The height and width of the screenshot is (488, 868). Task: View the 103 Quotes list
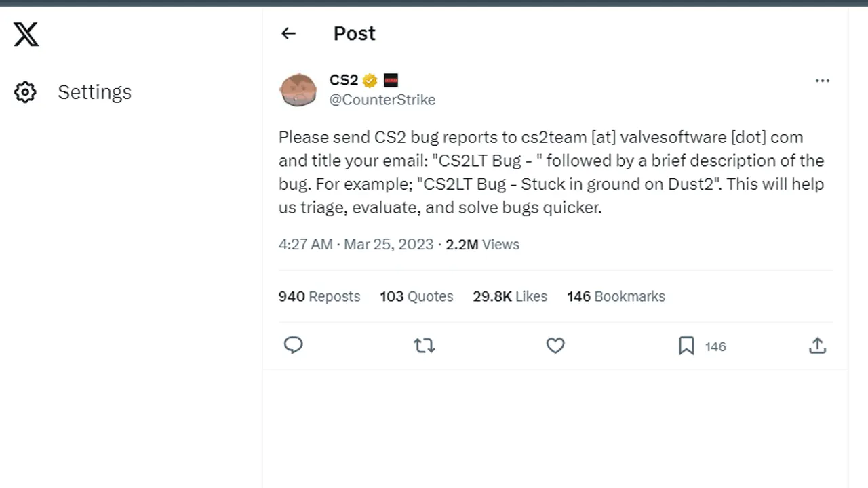416,296
